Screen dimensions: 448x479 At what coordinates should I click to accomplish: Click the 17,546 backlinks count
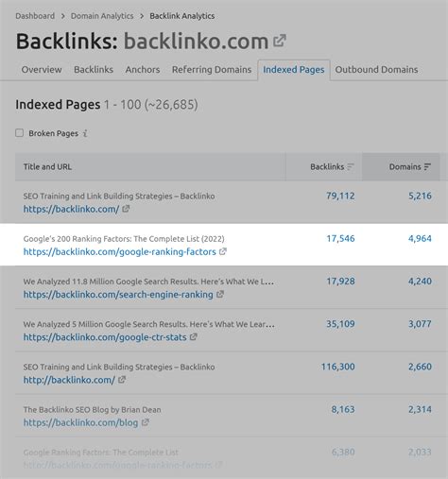(x=340, y=238)
